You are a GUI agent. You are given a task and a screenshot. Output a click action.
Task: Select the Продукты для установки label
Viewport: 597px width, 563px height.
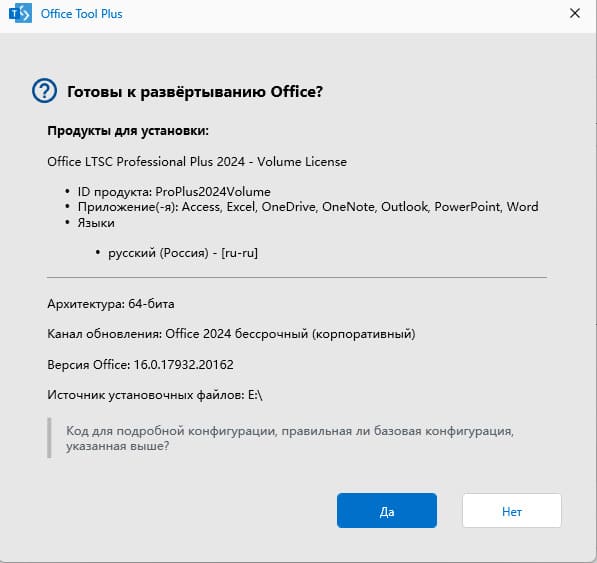pyautogui.click(x=128, y=131)
